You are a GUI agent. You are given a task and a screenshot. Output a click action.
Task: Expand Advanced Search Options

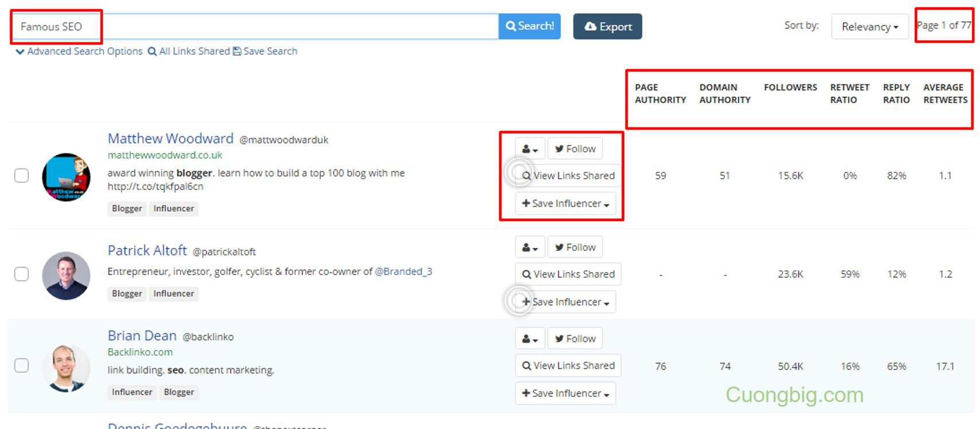79,51
